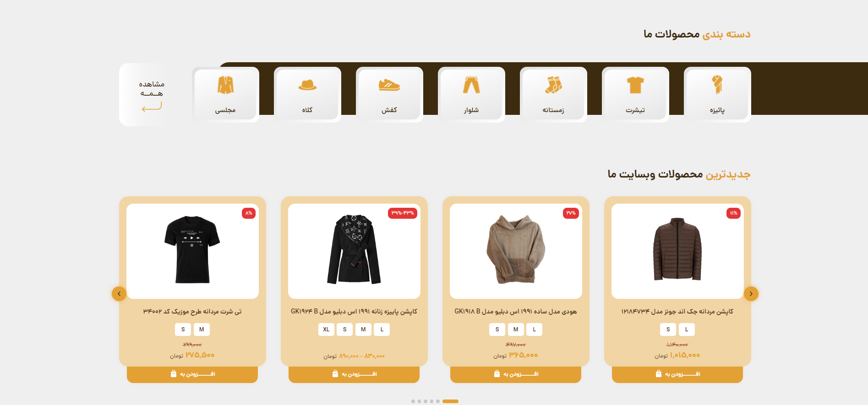Screen dimensions: 868x405
Task: Pick size L on the Jack & Jones jacket
Action: coord(687,329)
